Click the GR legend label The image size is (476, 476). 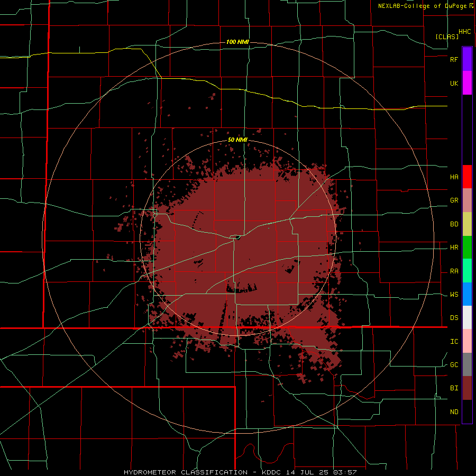coord(454,200)
